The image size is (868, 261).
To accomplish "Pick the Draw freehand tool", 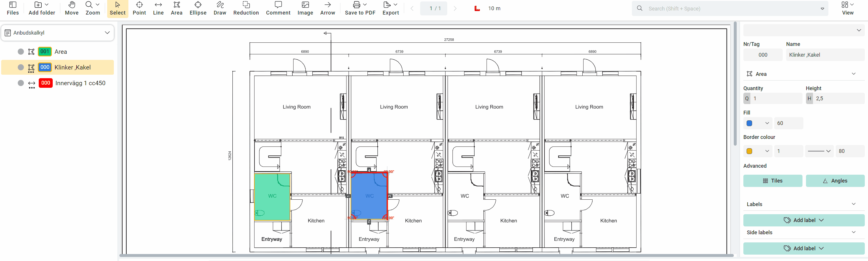I will pos(220,8).
